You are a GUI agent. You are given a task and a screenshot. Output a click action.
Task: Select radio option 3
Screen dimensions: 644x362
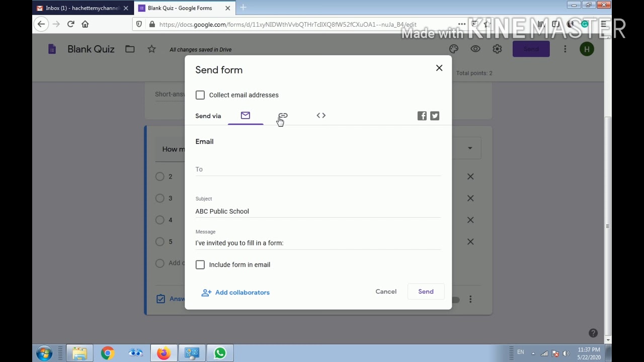click(160, 198)
